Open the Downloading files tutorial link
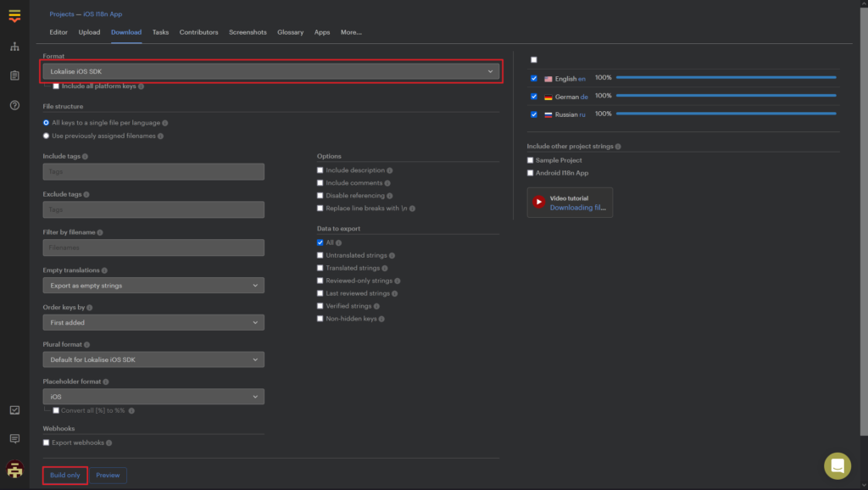Image resolution: width=868 pixels, height=490 pixels. 578,208
